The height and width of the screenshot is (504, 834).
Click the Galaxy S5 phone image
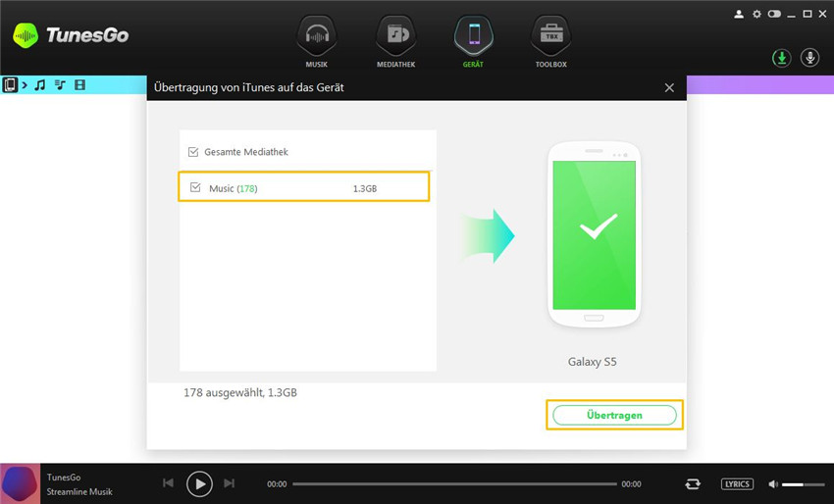click(x=595, y=234)
